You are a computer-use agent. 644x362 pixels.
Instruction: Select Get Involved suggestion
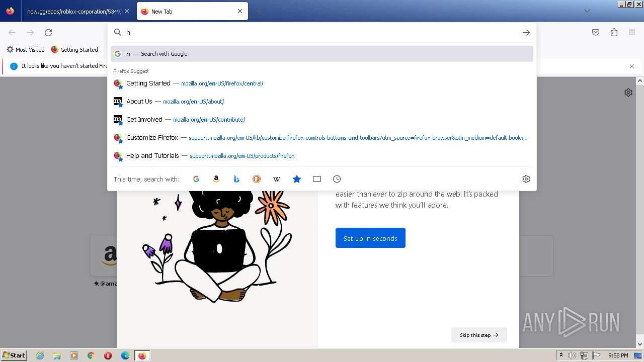[322, 120]
